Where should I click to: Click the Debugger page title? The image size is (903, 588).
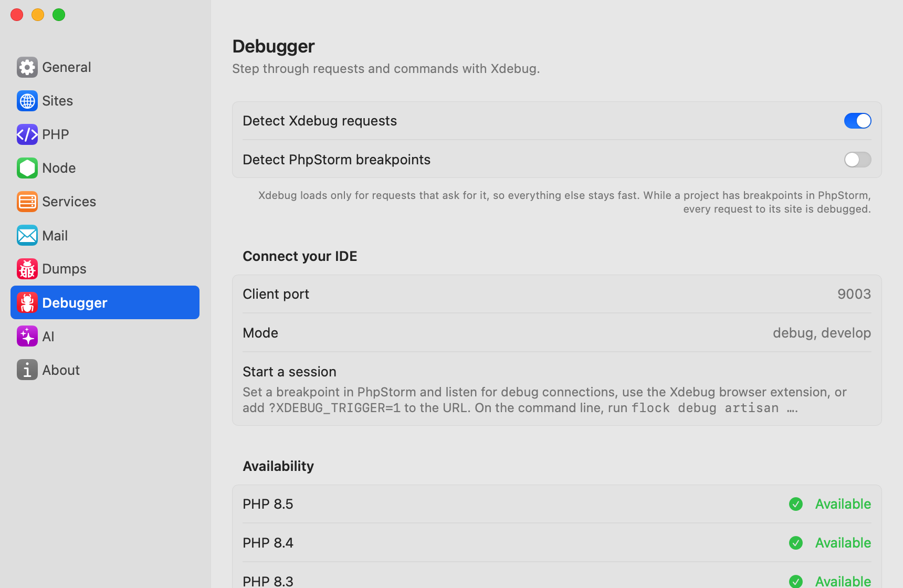pyautogui.click(x=274, y=46)
